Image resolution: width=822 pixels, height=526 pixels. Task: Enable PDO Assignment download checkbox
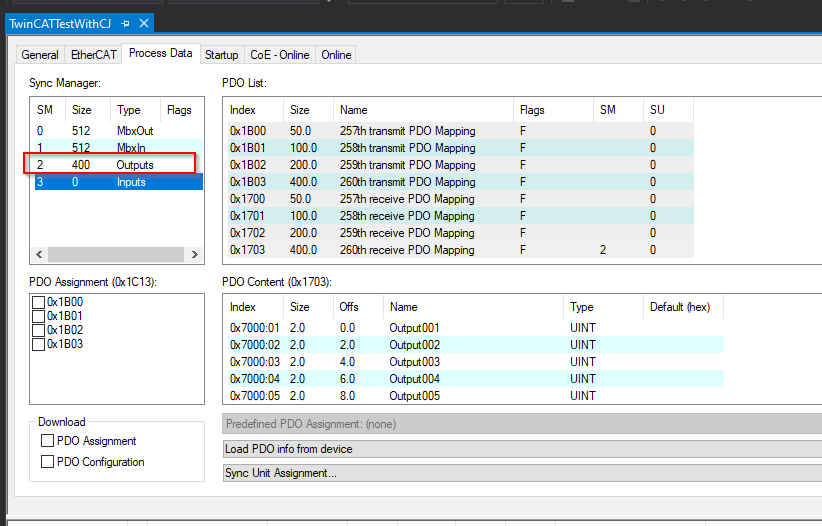(47, 441)
